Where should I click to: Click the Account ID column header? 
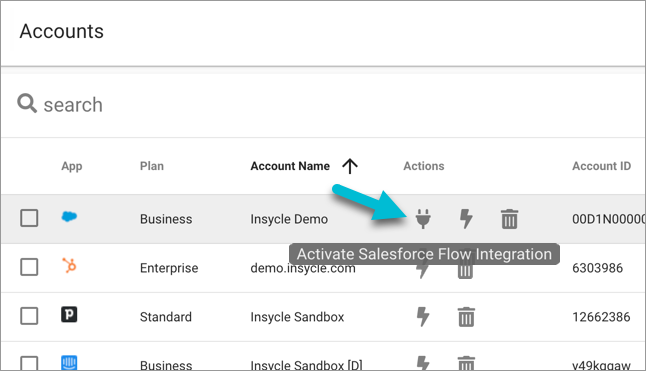[x=602, y=166]
